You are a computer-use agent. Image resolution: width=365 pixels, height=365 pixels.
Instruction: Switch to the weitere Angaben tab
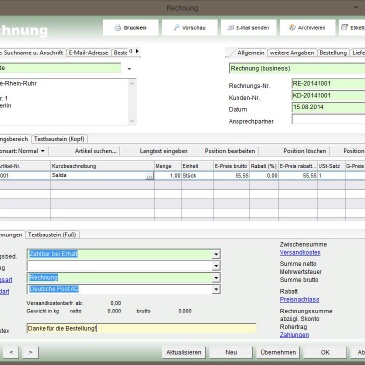292,53
